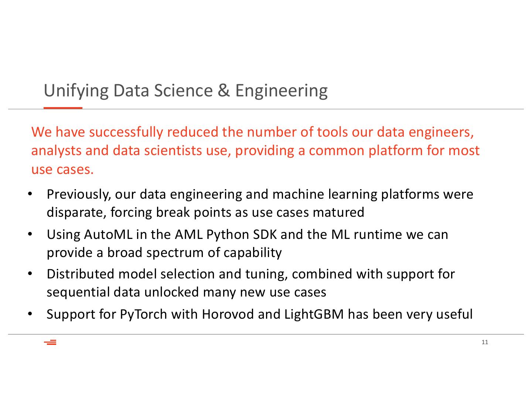
Task: Click the bullet dot before 'Previously'
Action: pos(30,194)
